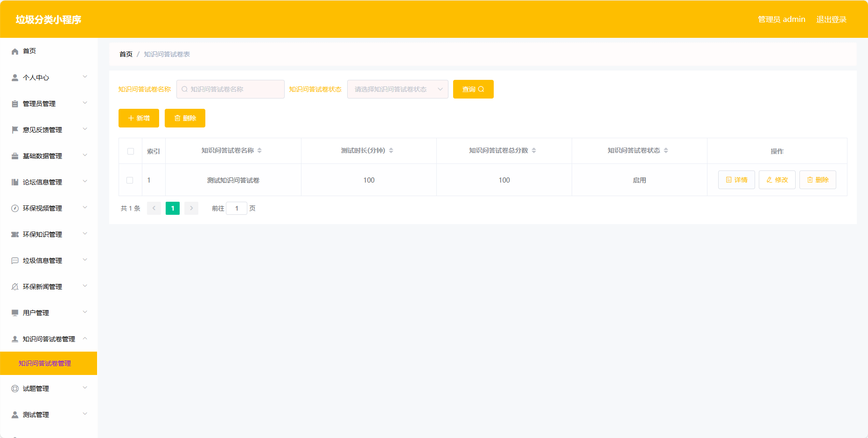The width and height of the screenshot is (868, 438).
Task: Expand the 环保新闻管理 menu chevron
Action: point(85,286)
